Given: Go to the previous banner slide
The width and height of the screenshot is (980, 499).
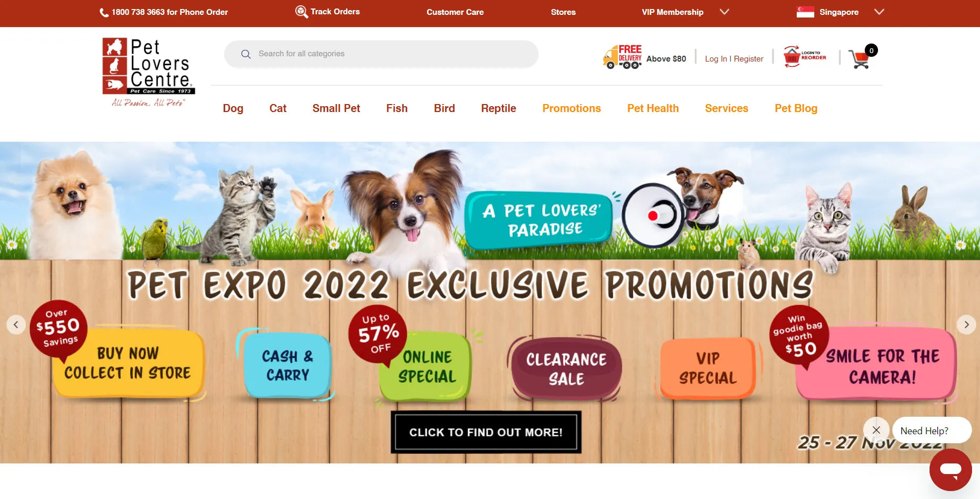Looking at the screenshot, I should pos(16,324).
